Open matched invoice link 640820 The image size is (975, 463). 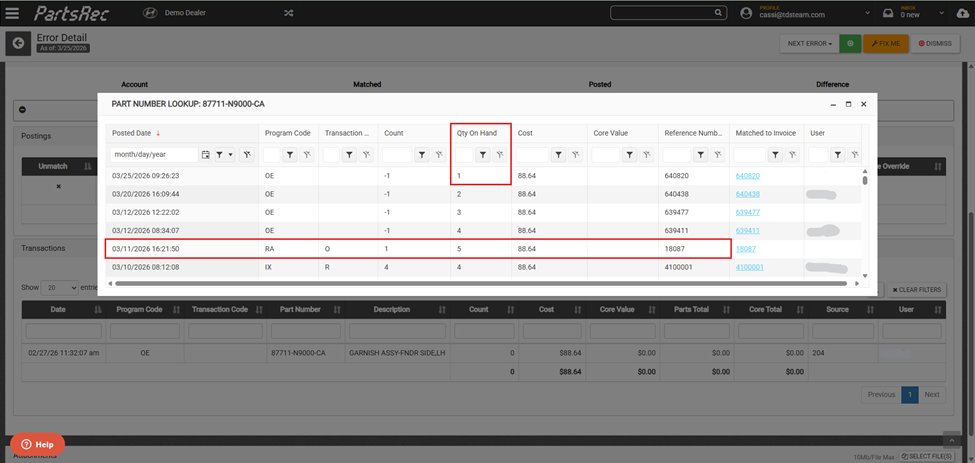click(x=747, y=176)
